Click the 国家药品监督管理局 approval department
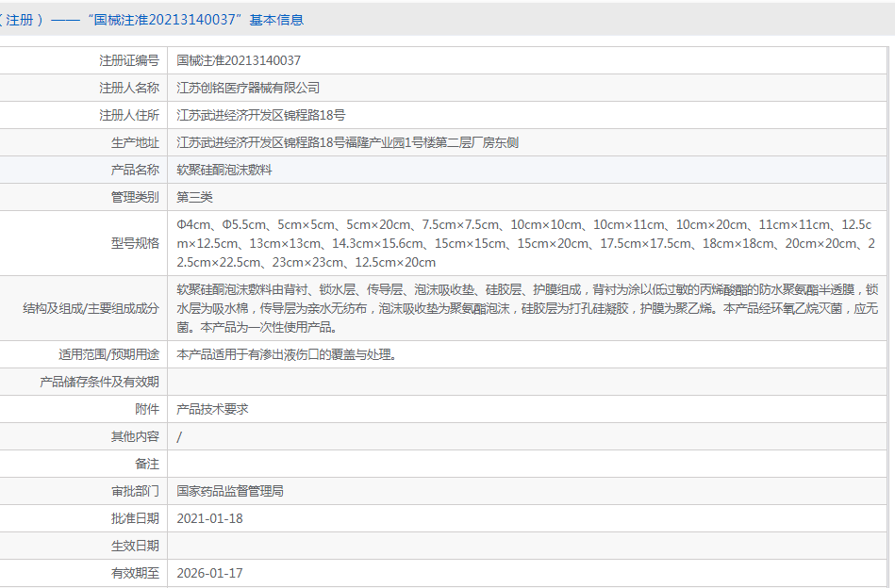895x588 pixels. click(230, 492)
